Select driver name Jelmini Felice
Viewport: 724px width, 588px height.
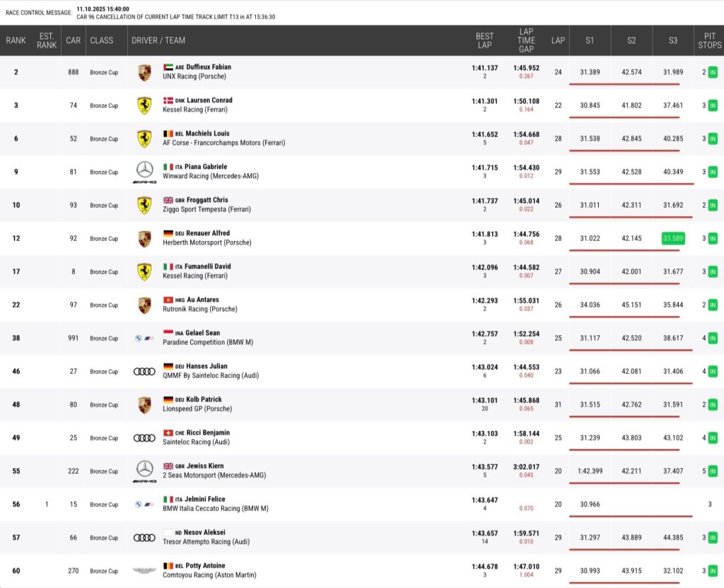click(204, 499)
